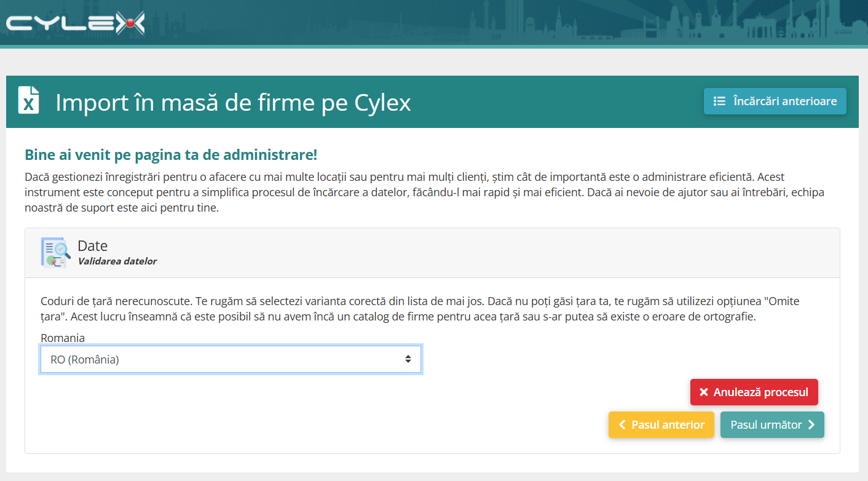
Task: Open Încărcări anterioare uploads list
Action: coord(775,101)
